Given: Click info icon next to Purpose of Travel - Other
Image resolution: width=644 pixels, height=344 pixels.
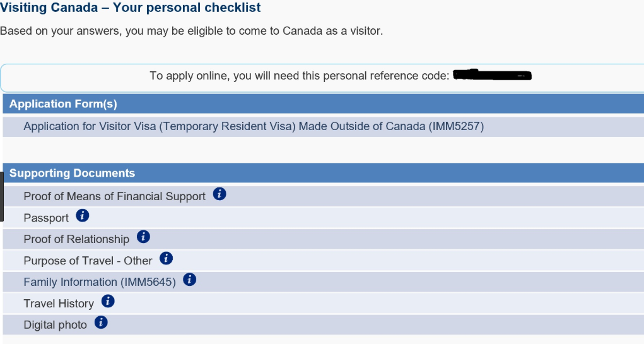Looking at the screenshot, I should (x=167, y=259).
